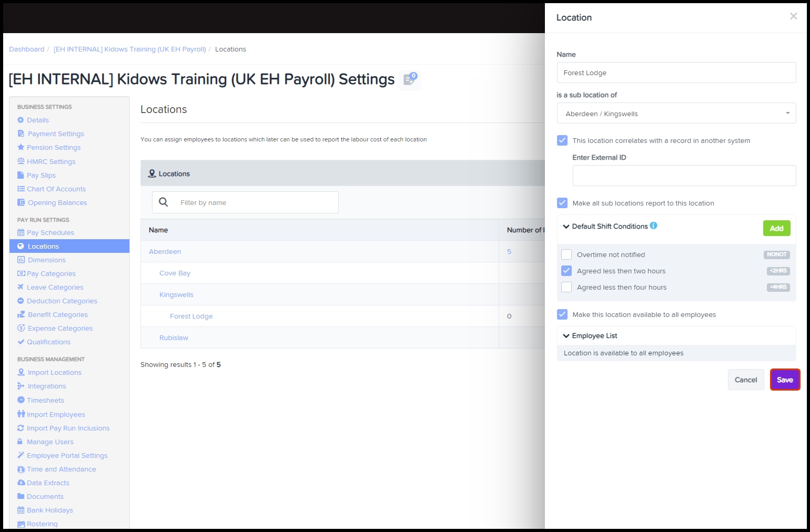Click the Benefit Categories icon
Image resolution: width=810 pixels, height=532 pixels.
(21, 314)
